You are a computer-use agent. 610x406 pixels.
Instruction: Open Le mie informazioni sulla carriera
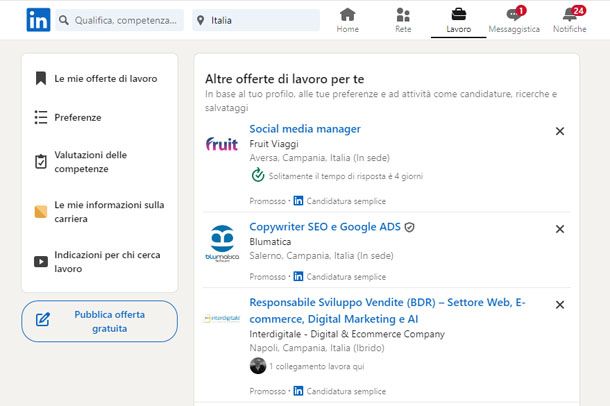point(109,212)
